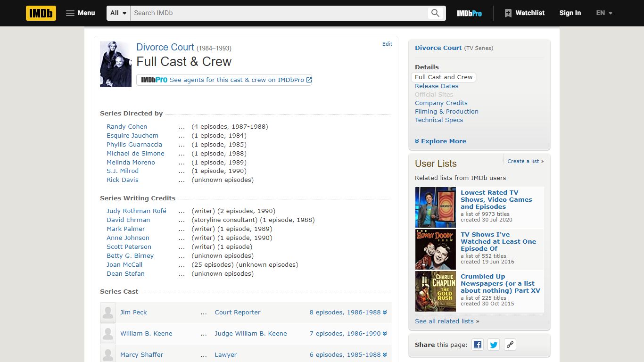This screenshot has width=644, height=362.
Task: Go to Company Credits
Action: 441,103
